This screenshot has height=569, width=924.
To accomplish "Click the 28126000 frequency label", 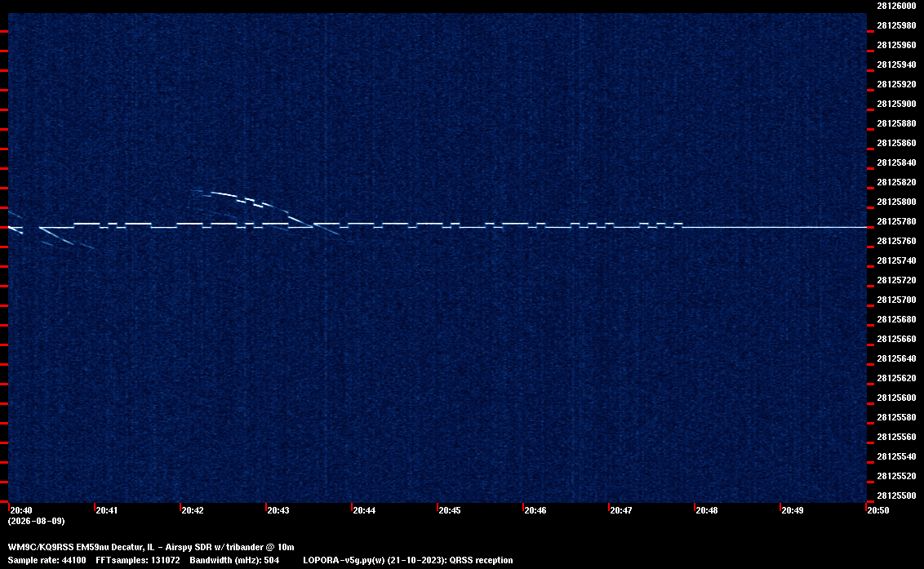I will tap(896, 6).
